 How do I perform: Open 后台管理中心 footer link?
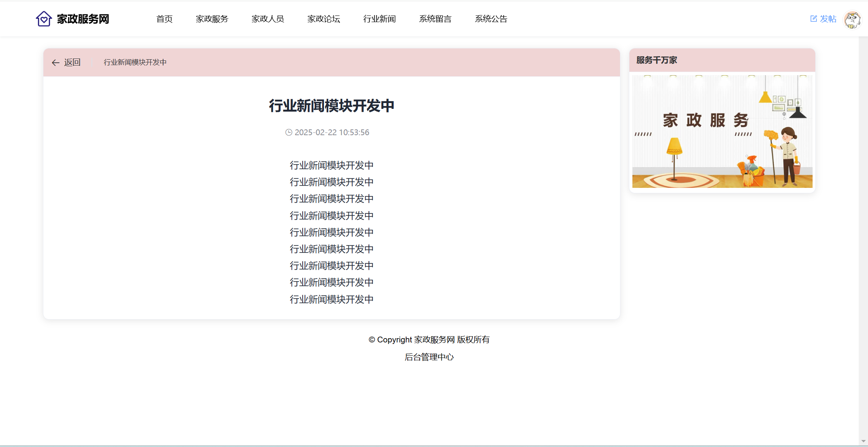429,357
